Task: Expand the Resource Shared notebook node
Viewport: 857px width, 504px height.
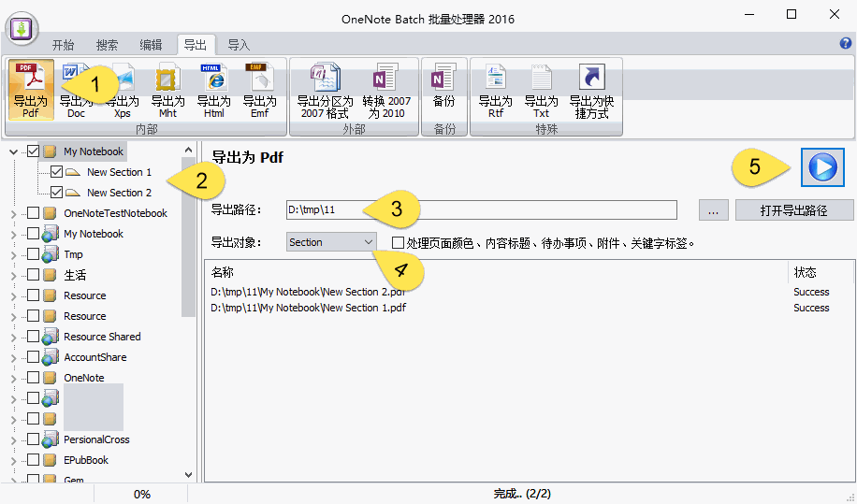Action: click(x=14, y=338)
